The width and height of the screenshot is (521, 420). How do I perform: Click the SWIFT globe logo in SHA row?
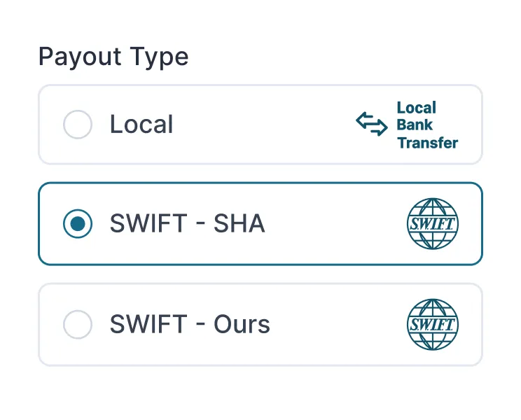(x=433, y=224)
